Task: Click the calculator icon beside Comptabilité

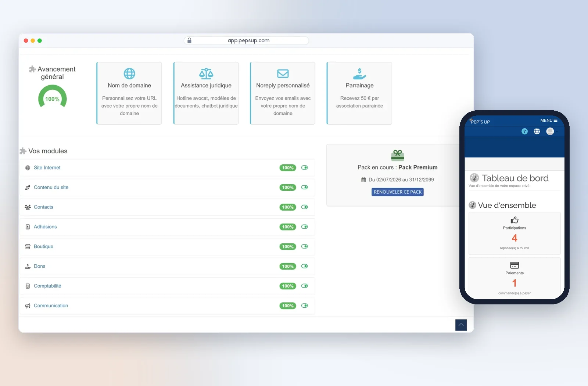Action: pos(28,286)
